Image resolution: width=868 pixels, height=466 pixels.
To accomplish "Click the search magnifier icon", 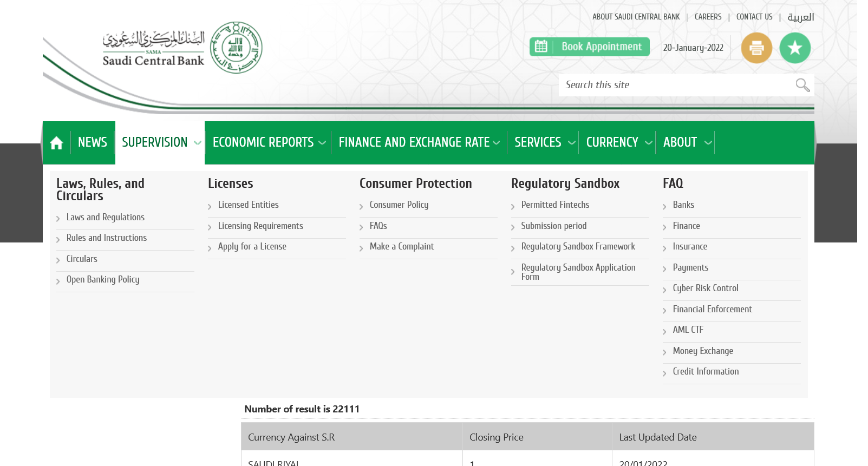I will [802, 85].
